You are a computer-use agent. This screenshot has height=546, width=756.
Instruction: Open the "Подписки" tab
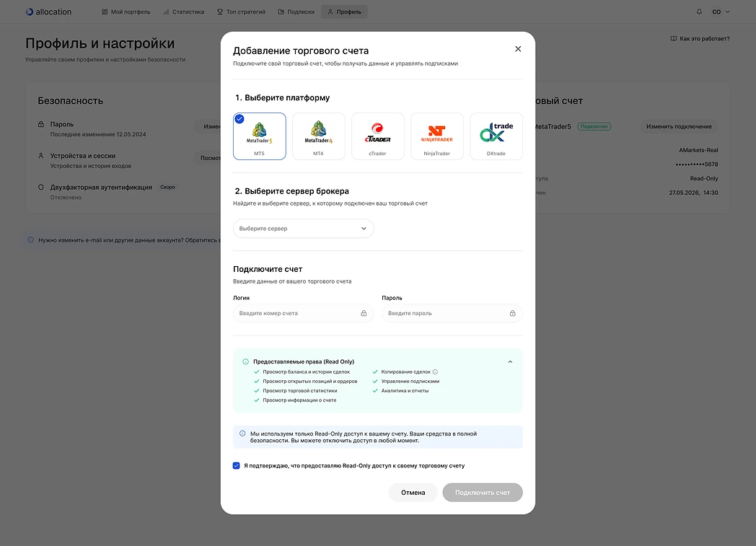tap(296, 12)
